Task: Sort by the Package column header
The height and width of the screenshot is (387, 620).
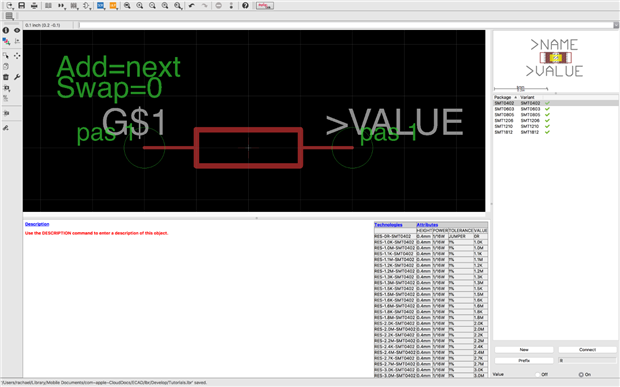Action: point(505,97)
